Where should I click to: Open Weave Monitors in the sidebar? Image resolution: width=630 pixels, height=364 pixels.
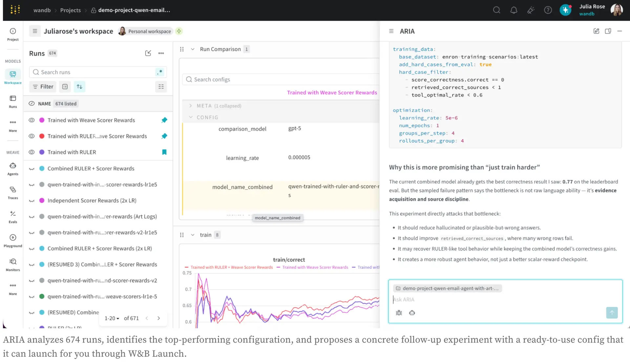[13, 265]
